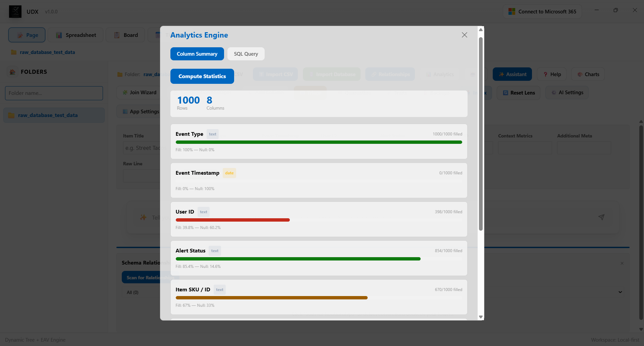Click the Folder name input field
The image size is (644, 346).
[x=54, y=93]
